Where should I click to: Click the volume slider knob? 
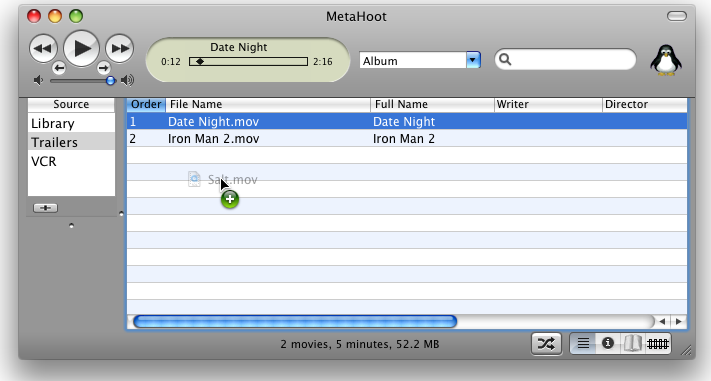tap(110, 81)
